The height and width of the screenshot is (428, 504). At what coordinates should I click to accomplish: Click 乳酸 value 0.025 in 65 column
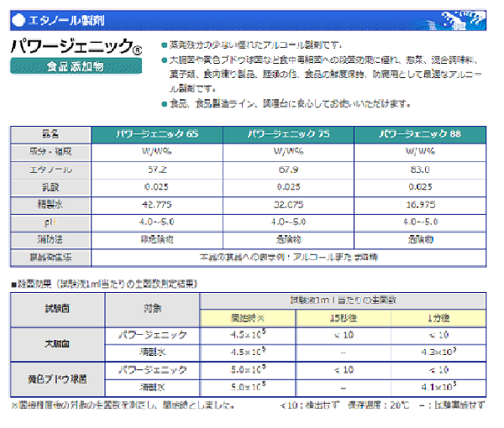click(x=156, y=187)
